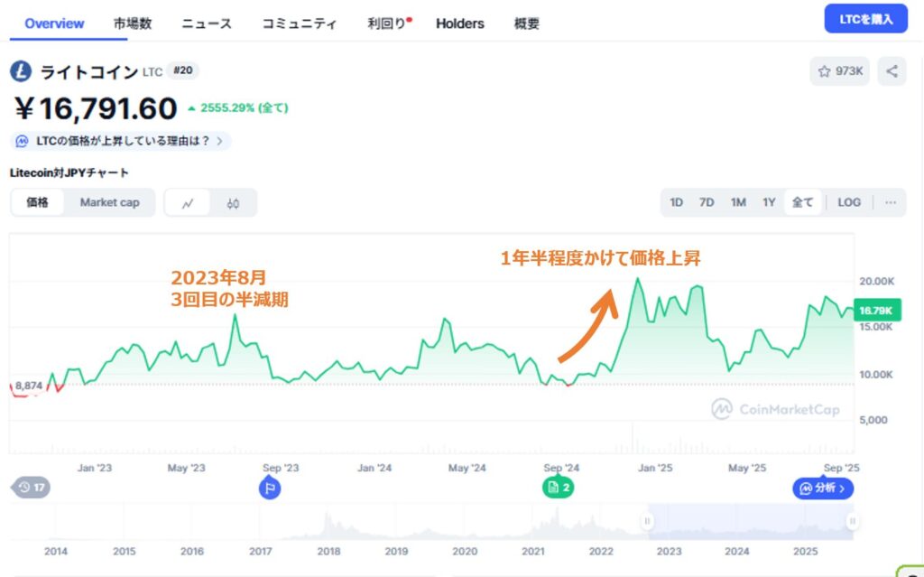Open the 分析 analysis button
This screenshot has height=577, width=924.
point(823,488)
